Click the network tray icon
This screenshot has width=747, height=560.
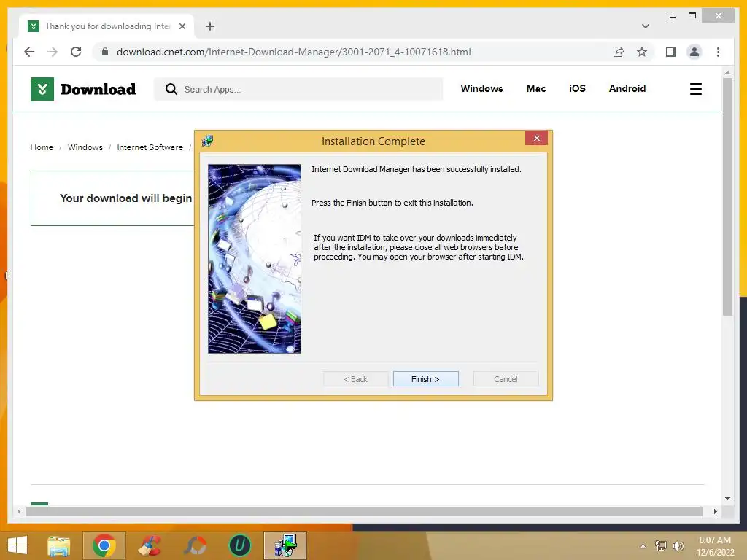pyautogui.click(x=660, y=545)
